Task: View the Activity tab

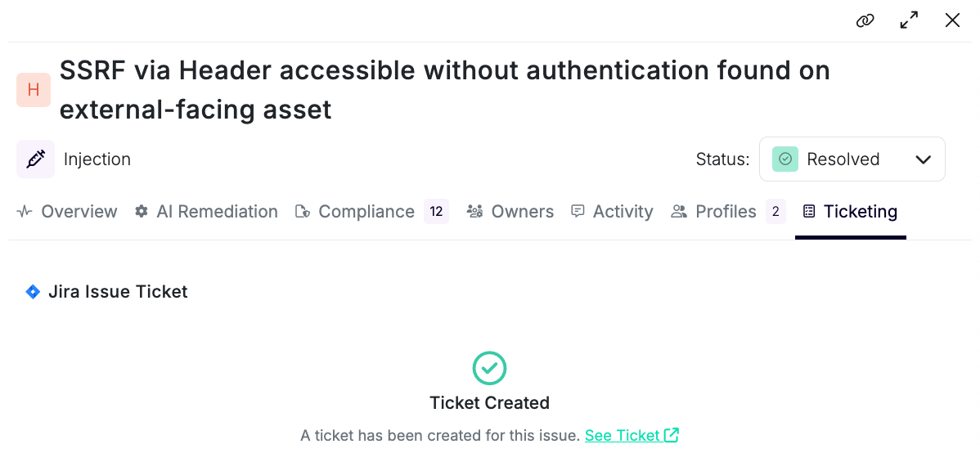Action: tap(612, 212)
